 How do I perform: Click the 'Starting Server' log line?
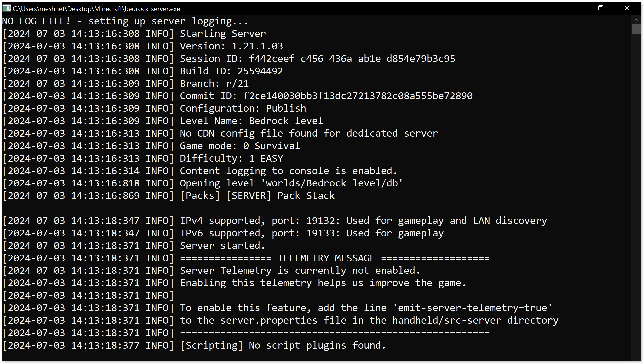point(223,34)
